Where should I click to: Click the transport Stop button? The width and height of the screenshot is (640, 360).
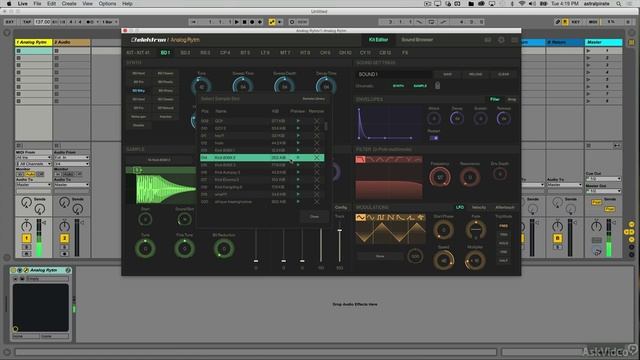(x=244, y=22)
